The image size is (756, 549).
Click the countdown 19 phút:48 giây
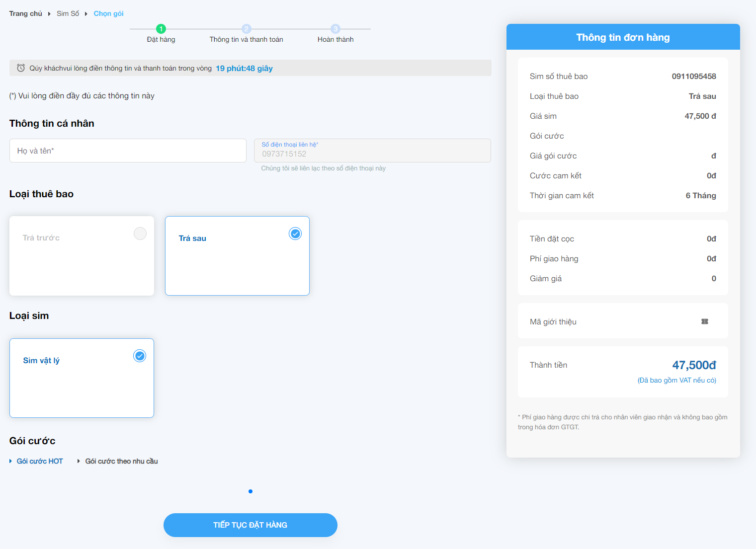point(244,69)
